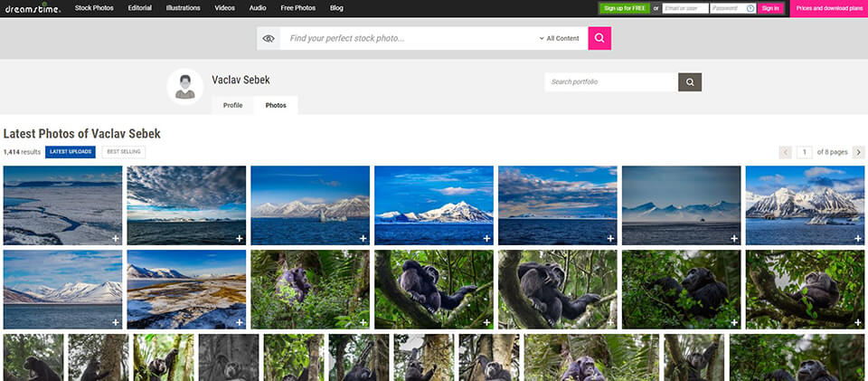This screenshot has width=868, height=381.
Task: Click plus icon on last top-row mountain photo
Action: [x=858, y=238]
